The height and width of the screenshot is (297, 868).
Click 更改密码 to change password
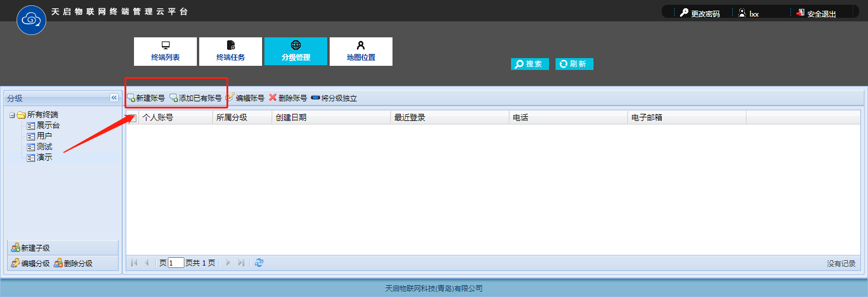(700, 13)
